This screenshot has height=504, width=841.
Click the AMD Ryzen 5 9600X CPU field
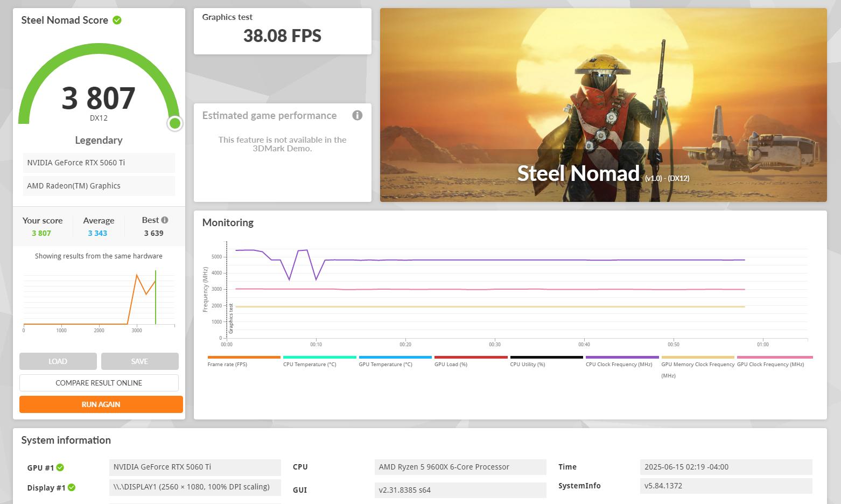(460, 467)
